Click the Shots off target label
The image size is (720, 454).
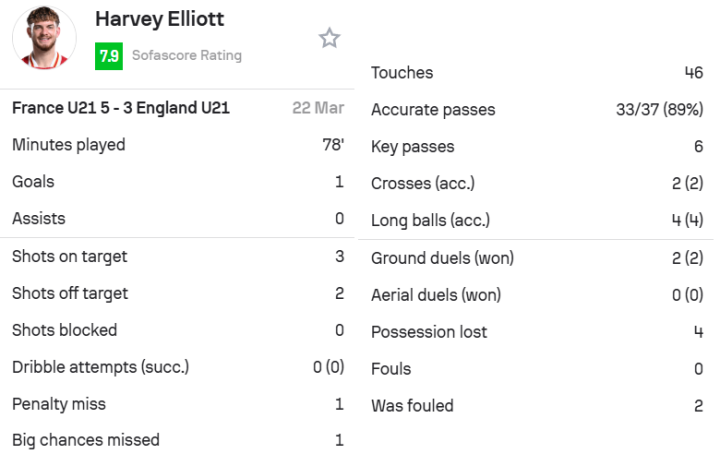coord(71,294)
